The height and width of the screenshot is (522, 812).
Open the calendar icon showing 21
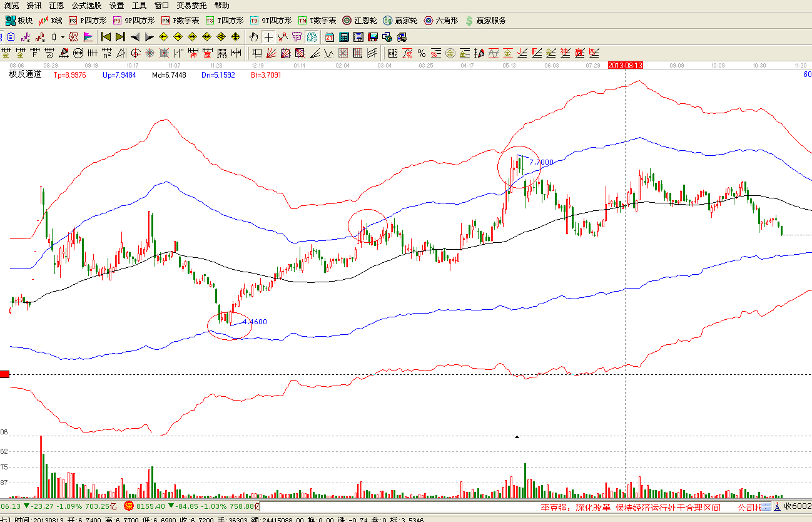330,37
